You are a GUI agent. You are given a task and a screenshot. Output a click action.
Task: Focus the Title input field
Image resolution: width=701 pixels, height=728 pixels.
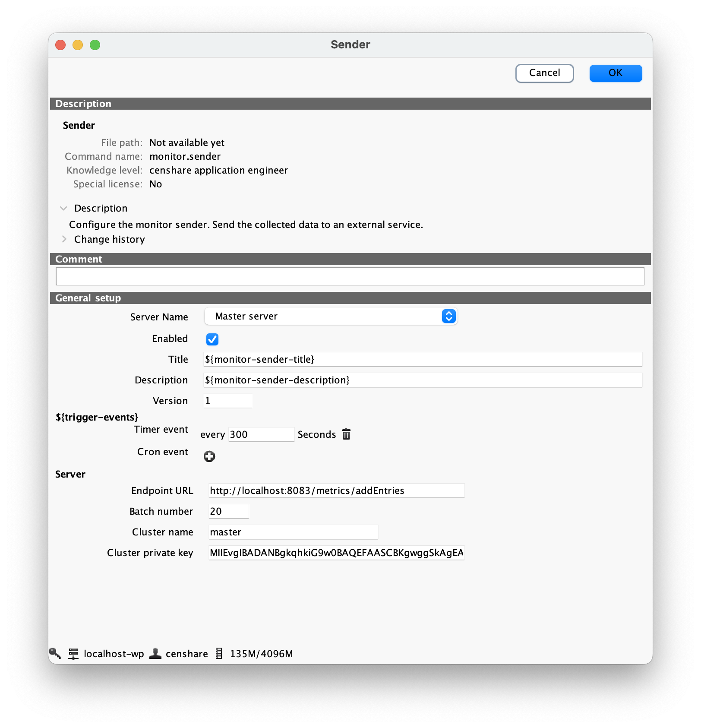click(422, 359)
